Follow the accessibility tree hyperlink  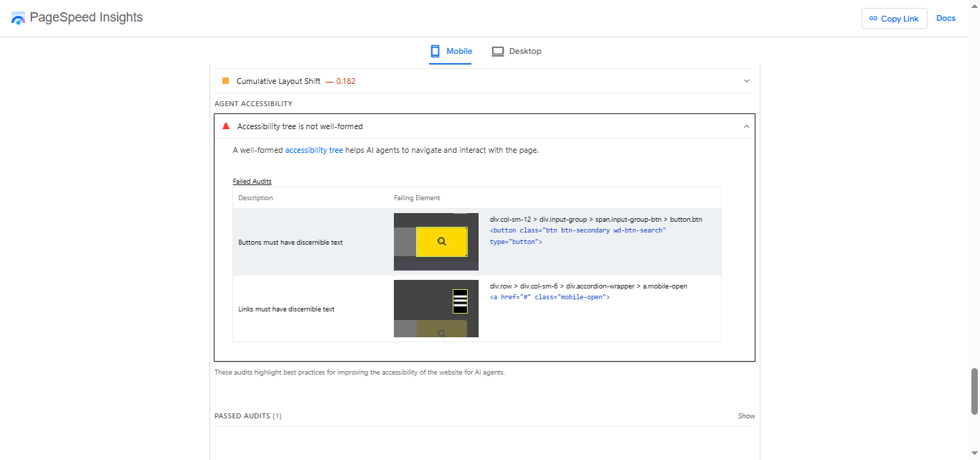(314, 151)
